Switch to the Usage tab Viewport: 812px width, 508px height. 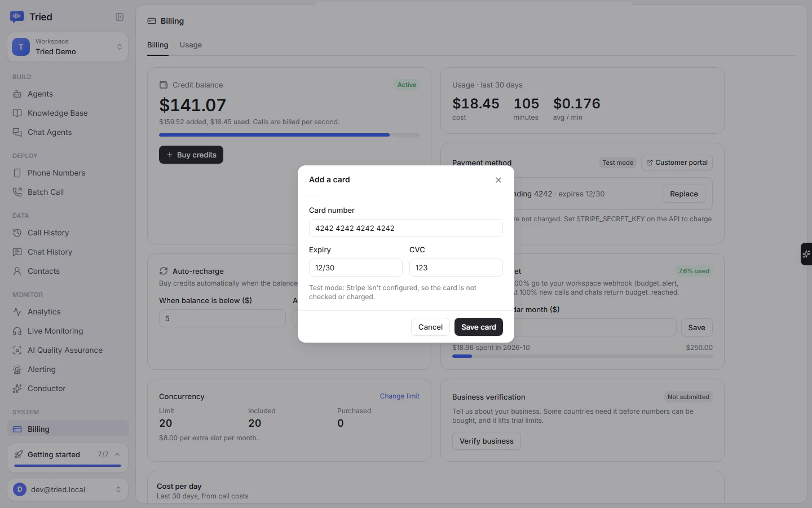(191, 45)
